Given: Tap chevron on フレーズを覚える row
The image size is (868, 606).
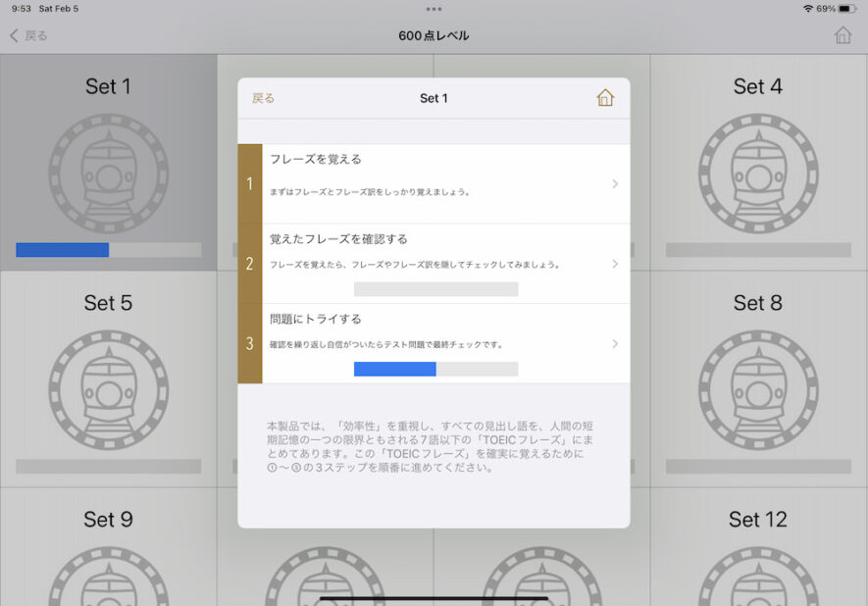Looking at the screenshot, I should pos(615,183).
